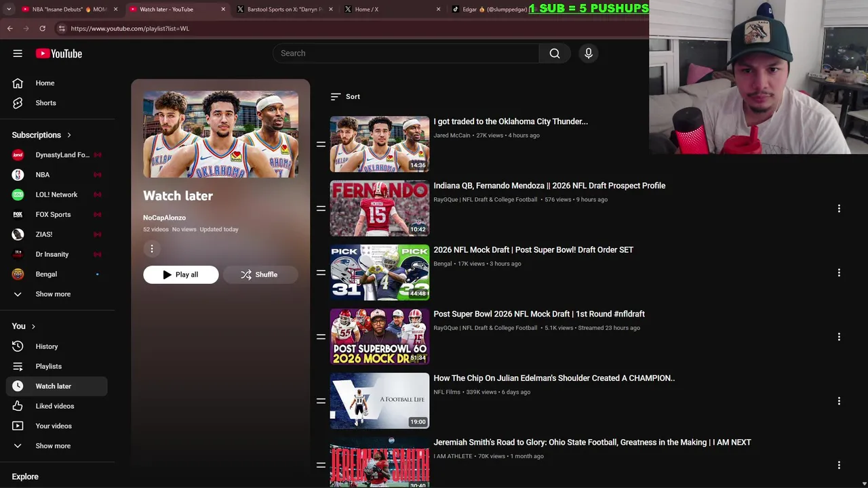Open Your videos in the sidebar

tap(57, 426)
